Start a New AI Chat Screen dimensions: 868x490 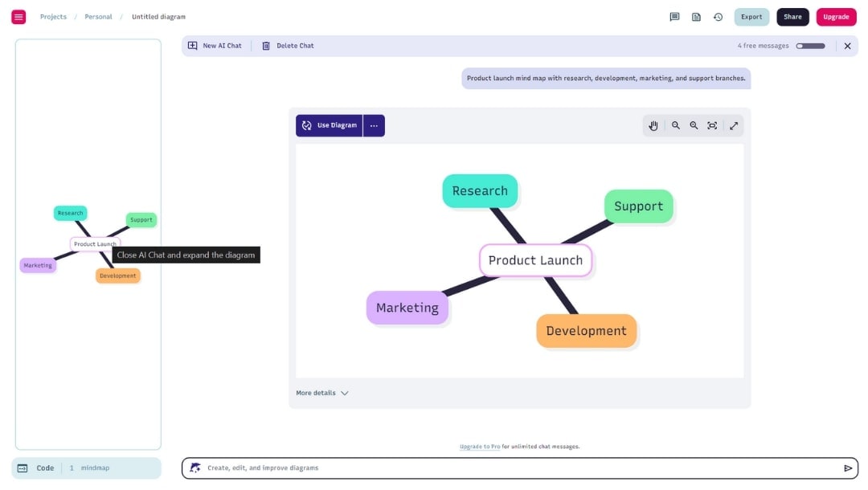(215, 46)
